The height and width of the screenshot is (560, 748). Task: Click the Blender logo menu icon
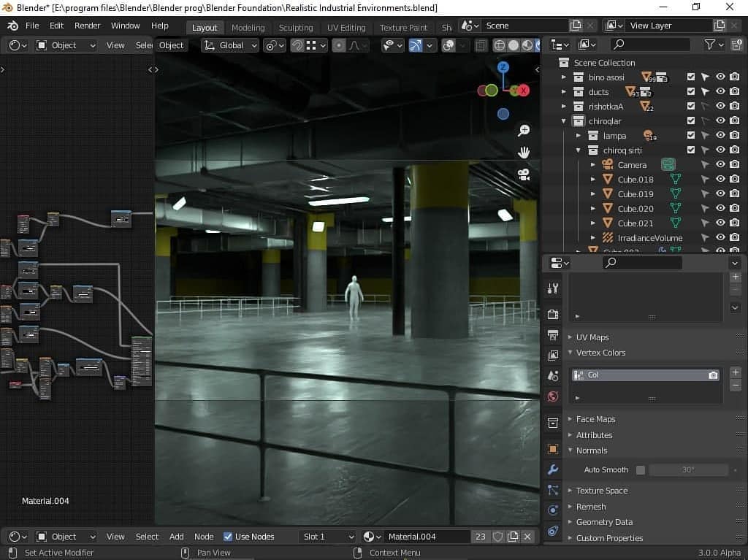click(13, 26)
